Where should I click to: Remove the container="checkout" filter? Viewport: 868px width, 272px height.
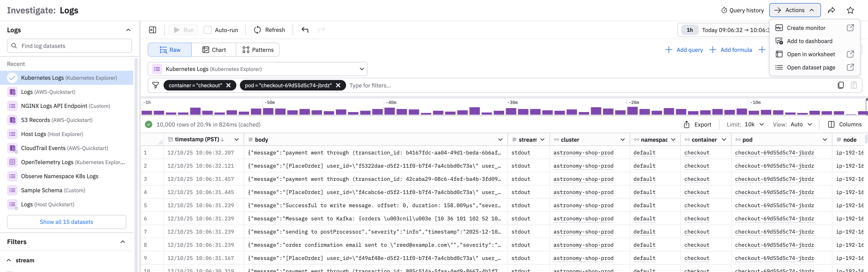tap(228, 85)
